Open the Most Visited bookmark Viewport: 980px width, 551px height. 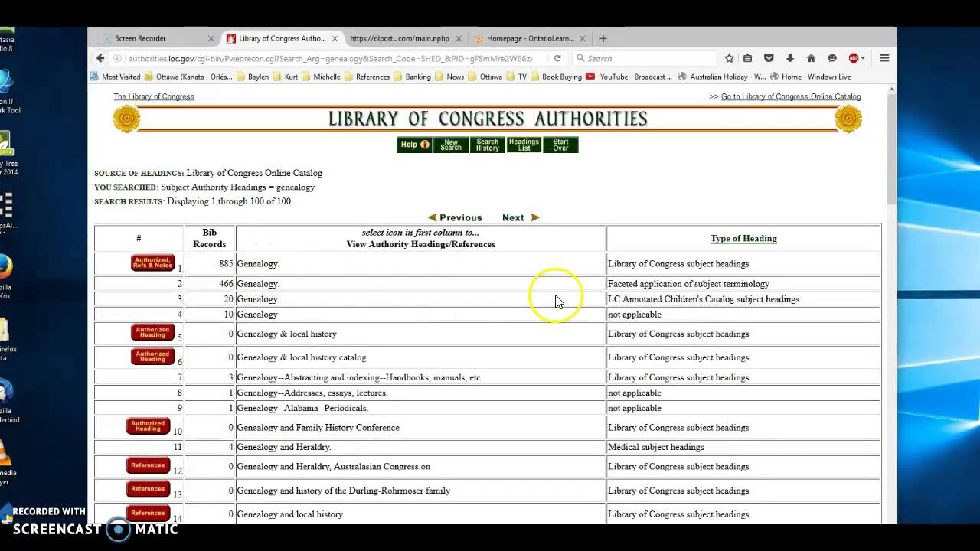click(x=116, y=77)
